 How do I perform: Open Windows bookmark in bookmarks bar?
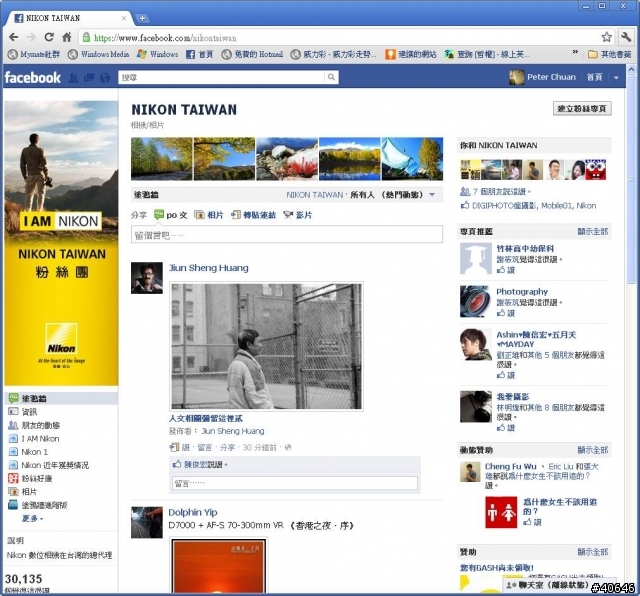[x=158, y=54]
